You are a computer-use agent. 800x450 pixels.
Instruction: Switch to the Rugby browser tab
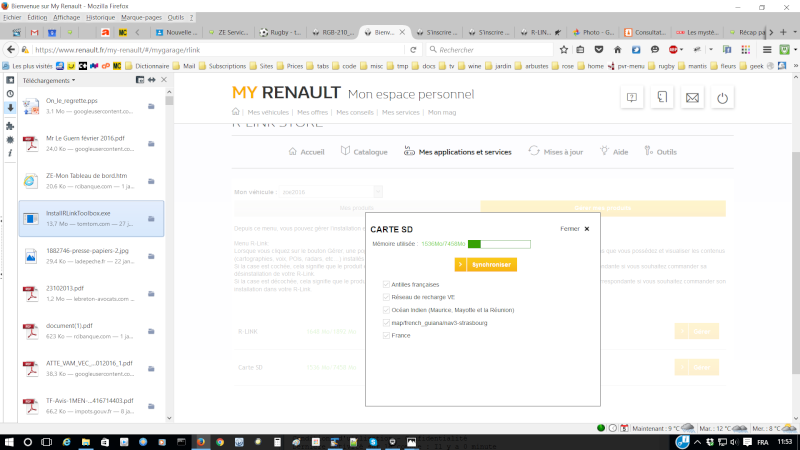(280, 32)
